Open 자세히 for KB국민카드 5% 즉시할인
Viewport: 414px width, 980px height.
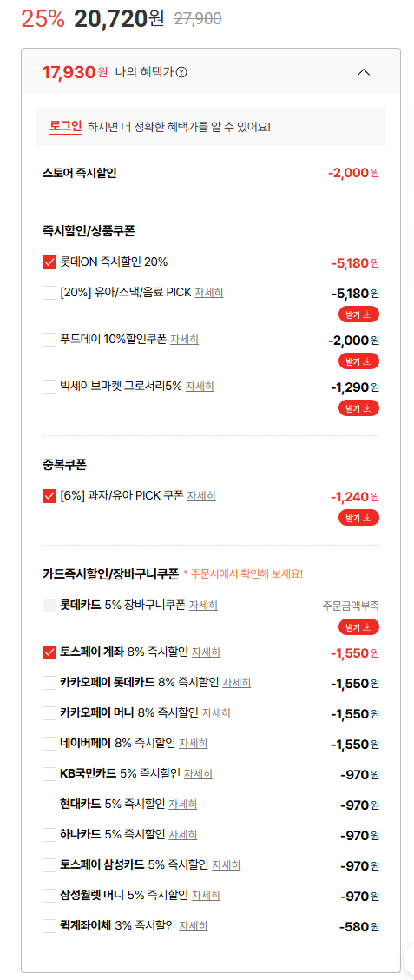(198, 774)
